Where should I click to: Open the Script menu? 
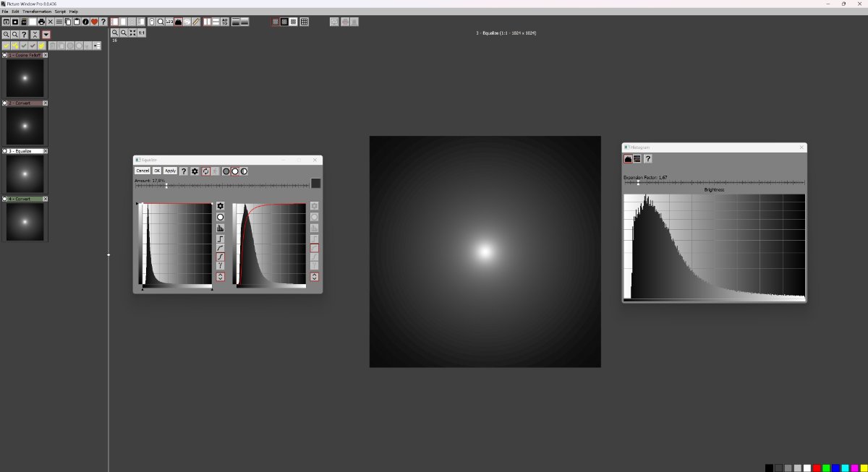click(59, 12)
